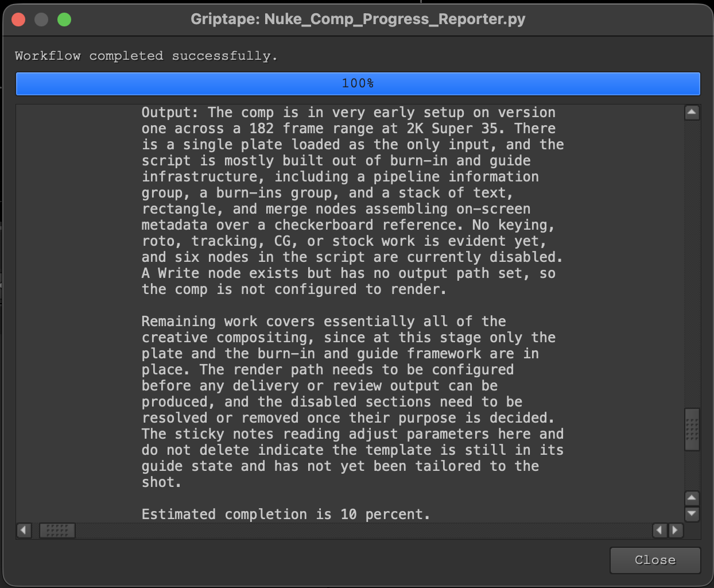The image size is (714, 588).
Task: Click the word 'shot.' in output
Action: (x=162, y=482)
